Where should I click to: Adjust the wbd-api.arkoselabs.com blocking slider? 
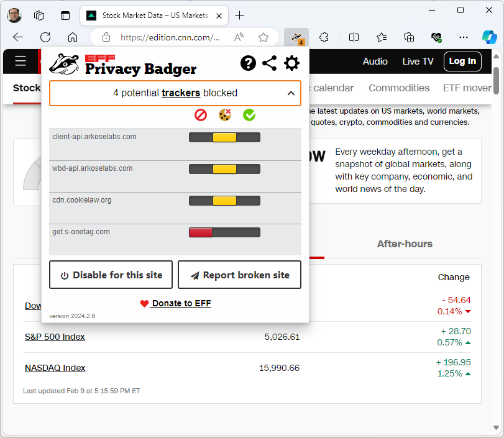[225, 169]
